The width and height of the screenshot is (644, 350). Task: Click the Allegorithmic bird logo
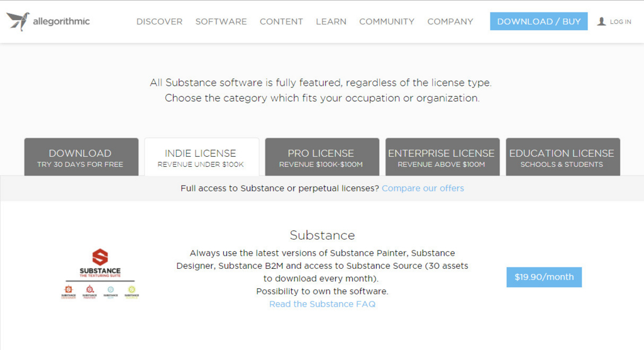[x=18, y=21]
